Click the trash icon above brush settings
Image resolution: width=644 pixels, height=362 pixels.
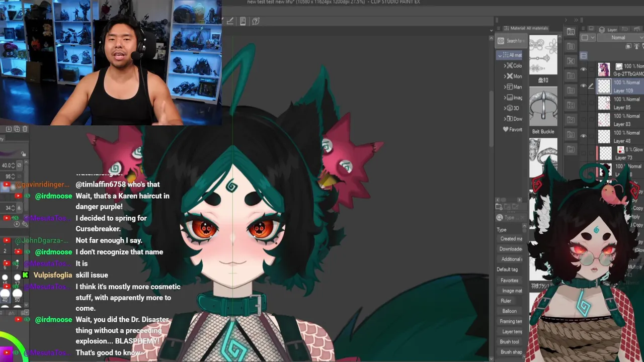pyautogui.click(x=25, y=129)
